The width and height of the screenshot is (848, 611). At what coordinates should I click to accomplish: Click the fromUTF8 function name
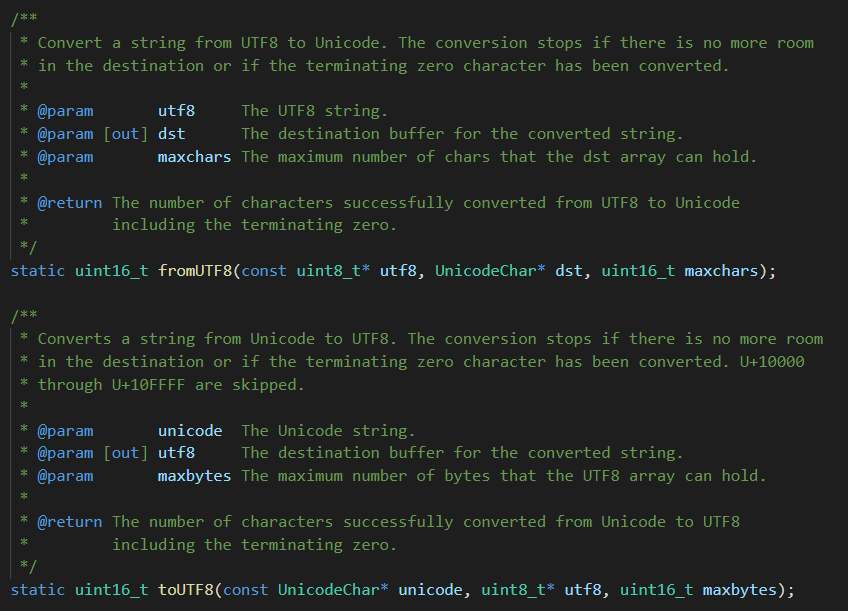point(195,271)
